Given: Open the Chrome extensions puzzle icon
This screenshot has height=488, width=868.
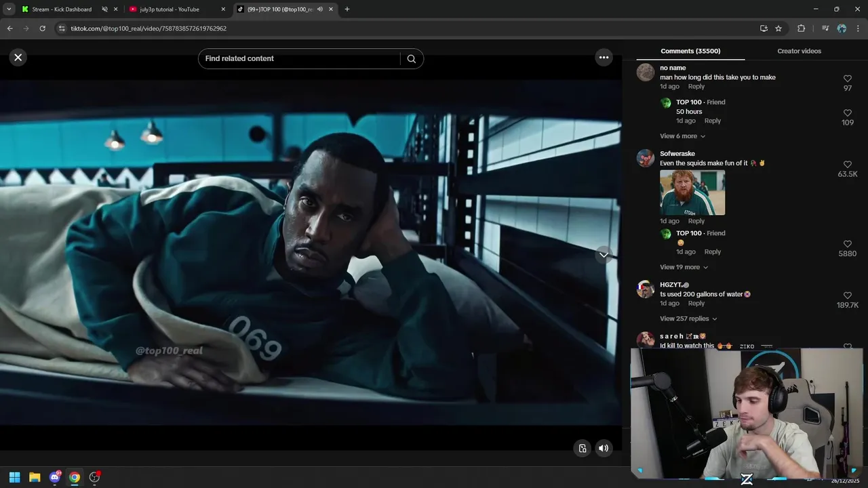Looking at the screenshot, I should click(801, 28).
